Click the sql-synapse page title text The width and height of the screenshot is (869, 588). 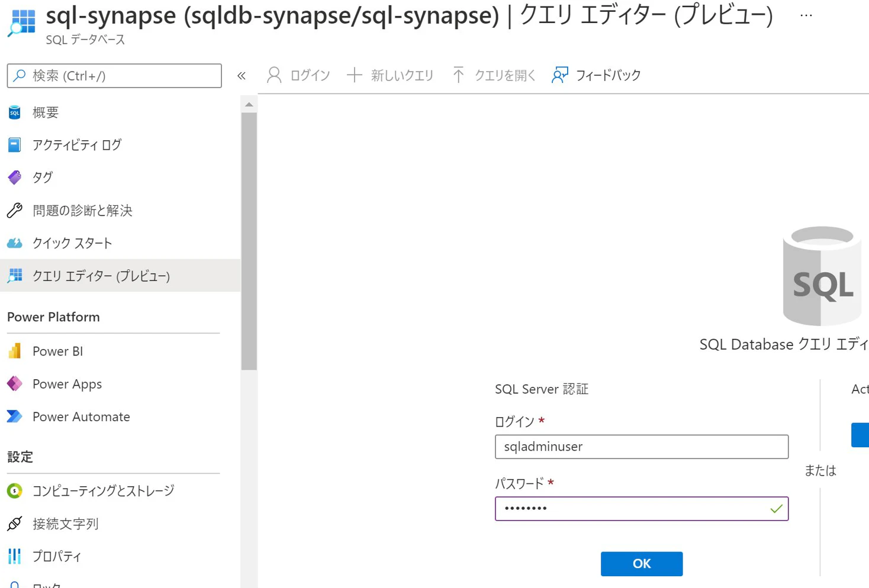[x=410, y=15]
